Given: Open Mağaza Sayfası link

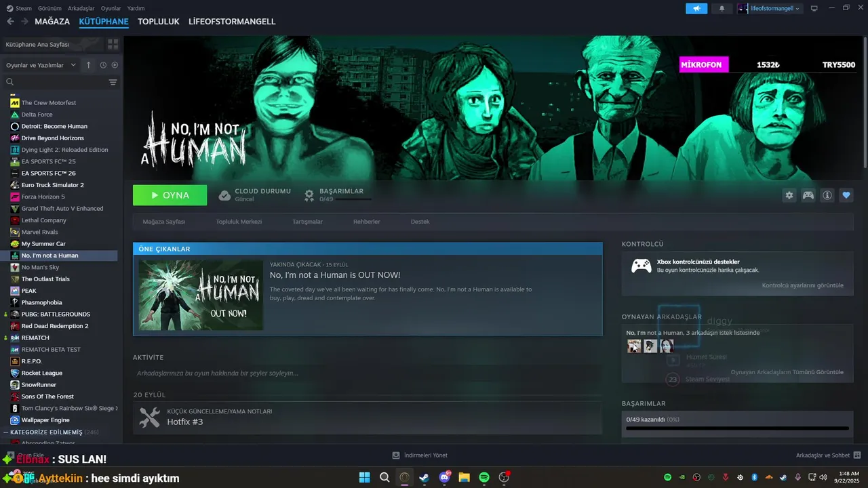Looking at the screenshot, I should pos(164,222).
